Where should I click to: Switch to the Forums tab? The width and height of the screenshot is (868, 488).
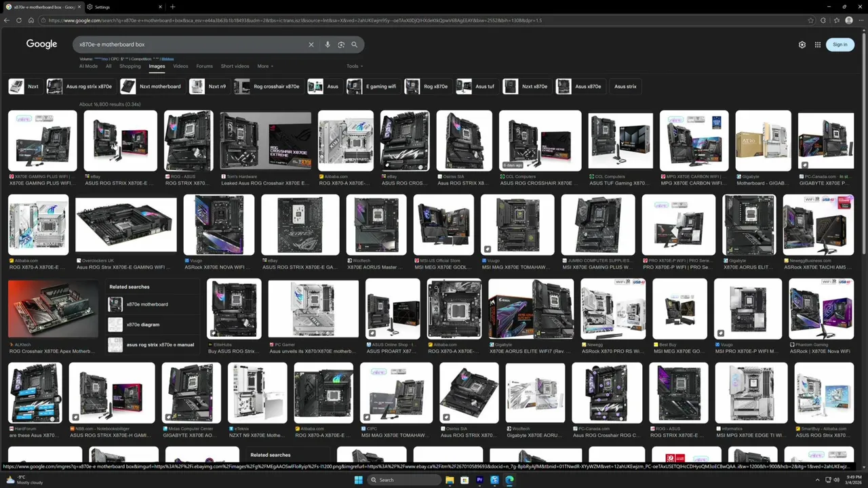(x=204, y=66)
